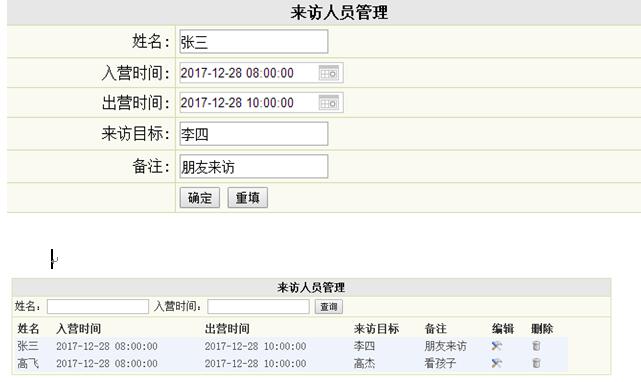Select the 入营时间 column header in table
Screen dimensions: 641x382
(78, 329)
